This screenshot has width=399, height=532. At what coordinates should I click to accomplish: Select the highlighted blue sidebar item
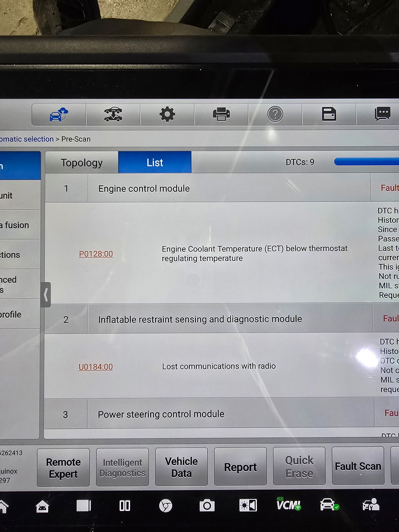20,166
